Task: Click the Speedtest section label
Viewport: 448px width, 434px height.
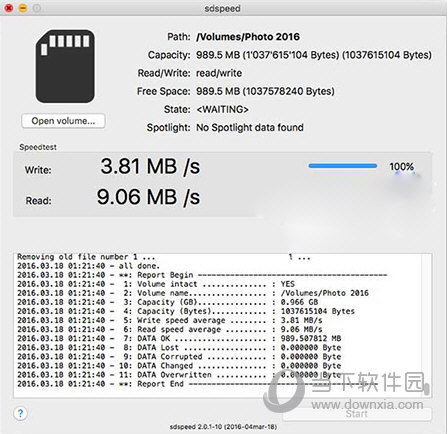Action: [x=38, y=147]
